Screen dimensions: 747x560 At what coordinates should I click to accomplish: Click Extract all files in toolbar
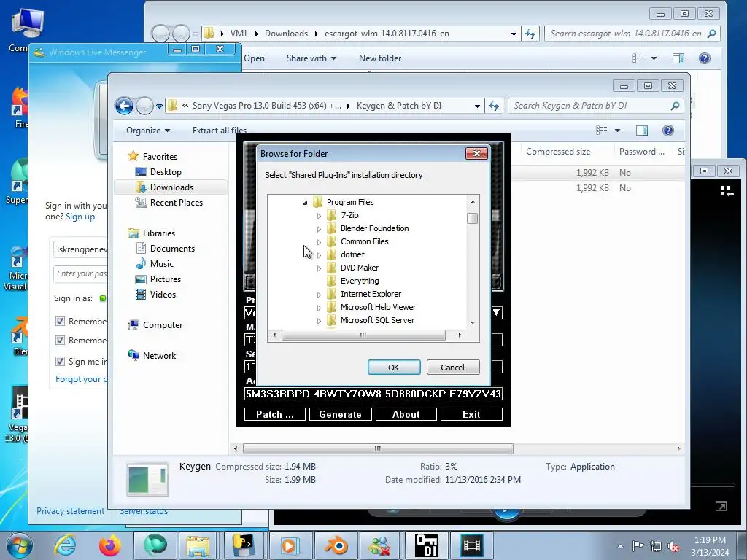pyautogui.click(x=219, y=131)
